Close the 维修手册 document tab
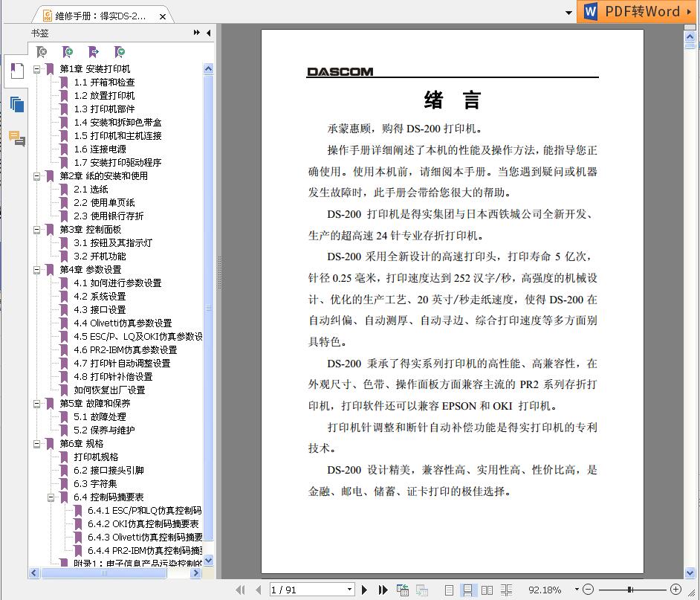This screenshot has height=600, width=700. pyautogui.click(x=163, y=16)
